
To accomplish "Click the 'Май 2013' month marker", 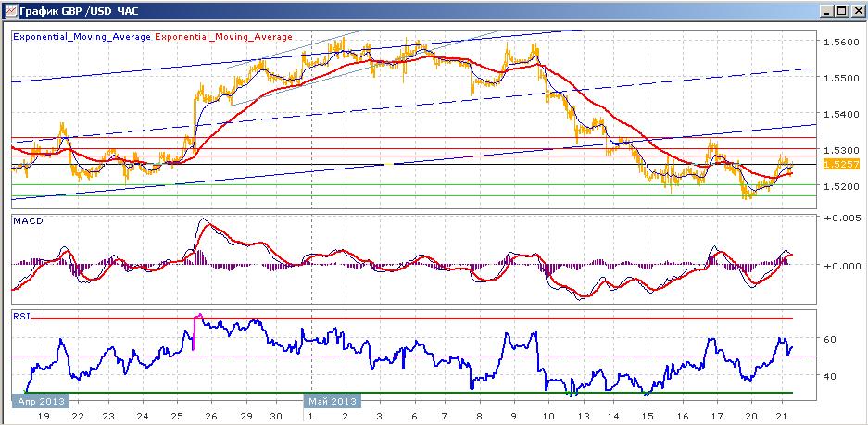I will point(333,401).
